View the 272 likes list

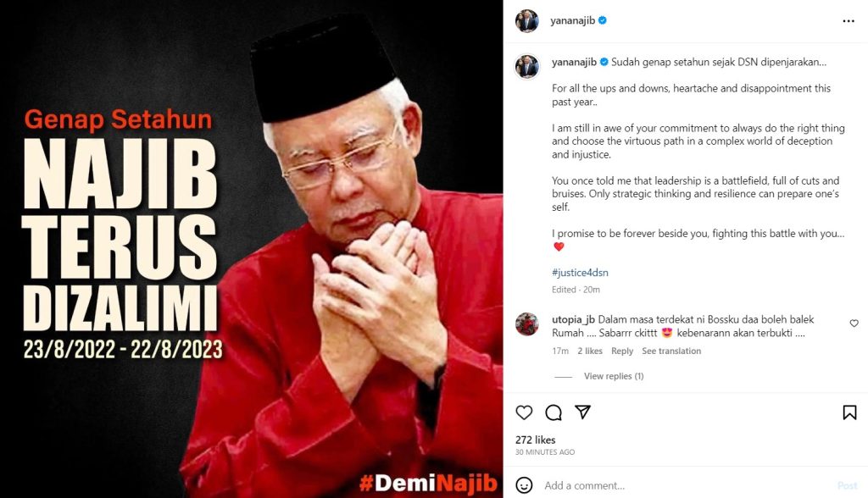coord(536,440)
